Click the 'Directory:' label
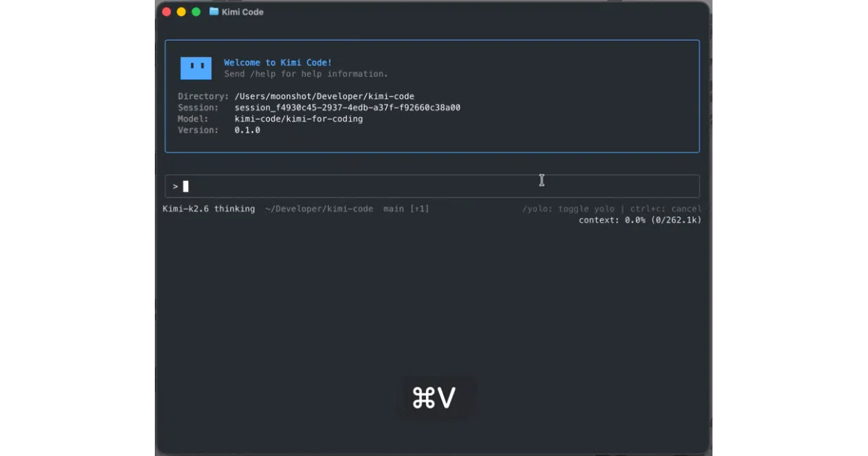This screenshot has height=456, width=868. pyautogui.click(x=203, y=96)
